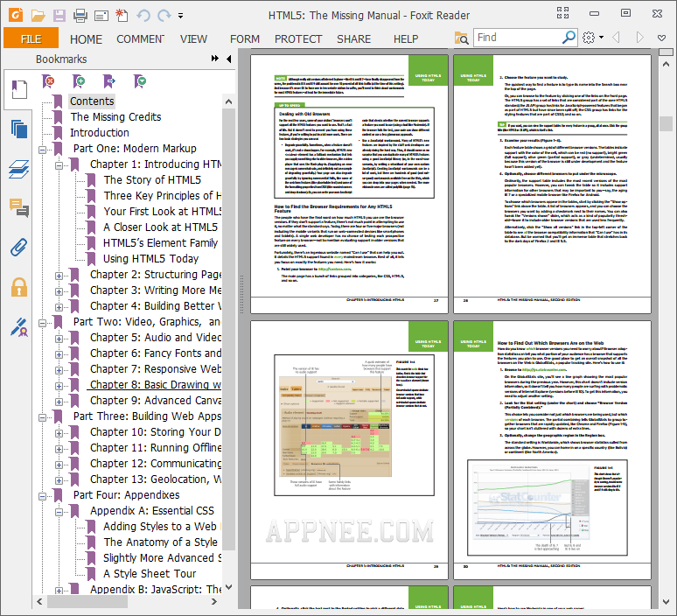This screenshot has height=616, width=677.
Task: Click the Print icon in the quick access toolbar
Action: (x=80, y=16)
